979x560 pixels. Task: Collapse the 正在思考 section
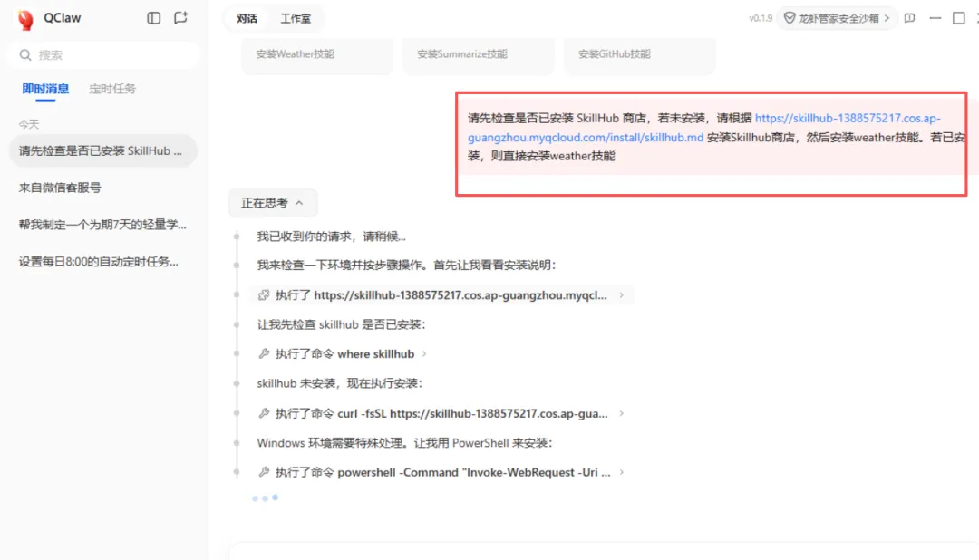[272, 203]
